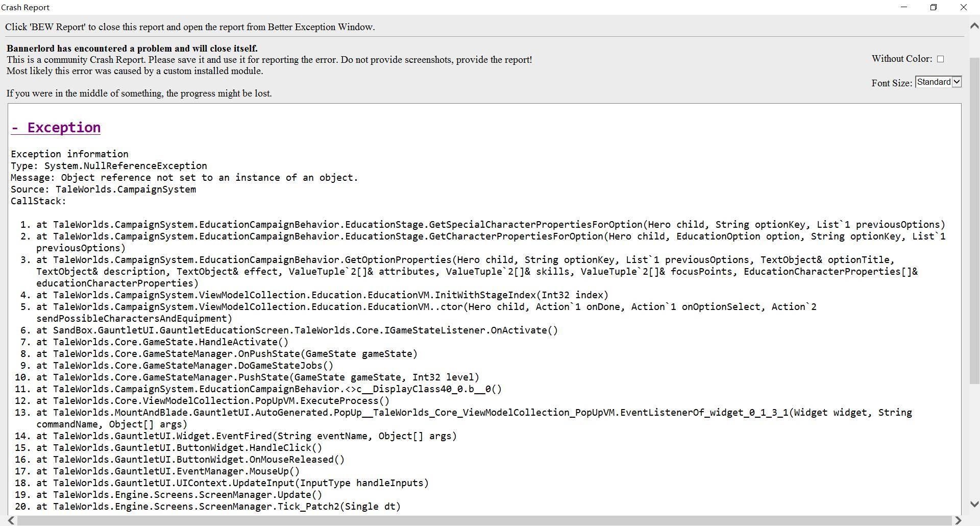The height and width of the screenshot is (526, 980).
Task: Click 'Source: TaleWorlds.CampaignSystem' line
Action: pos(103,189)
